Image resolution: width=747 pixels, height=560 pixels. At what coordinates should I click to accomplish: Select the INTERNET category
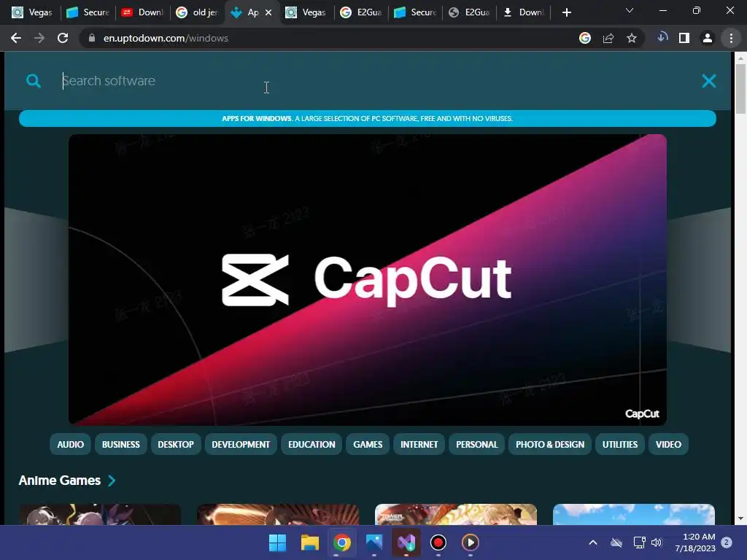[x=419, y=444]
